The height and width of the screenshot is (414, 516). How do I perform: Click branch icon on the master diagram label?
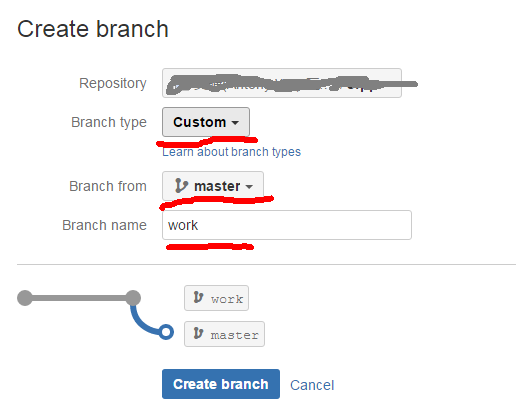198,333
